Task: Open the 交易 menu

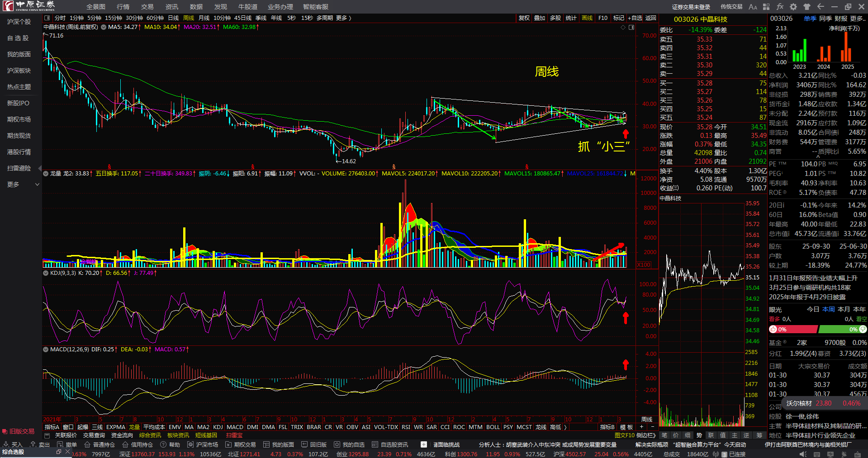Action: point(147,7)
